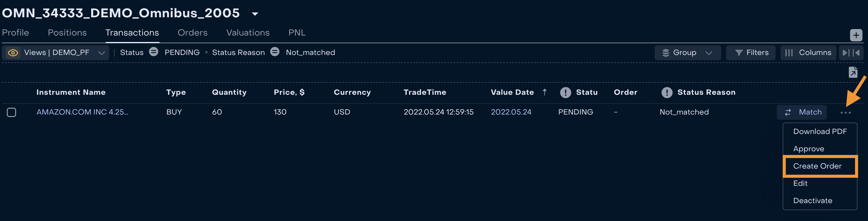Click the Status filter equals icon

154,52
